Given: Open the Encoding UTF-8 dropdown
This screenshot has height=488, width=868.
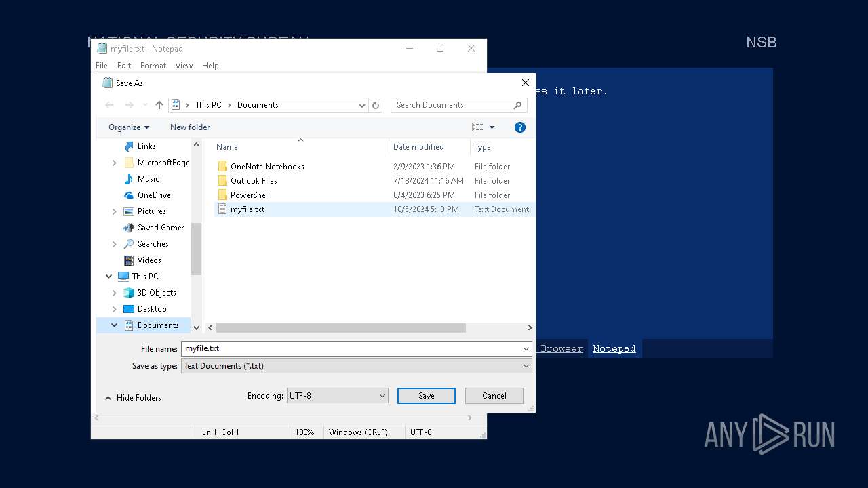Looking at the screenshot, I should pos(338,396).
